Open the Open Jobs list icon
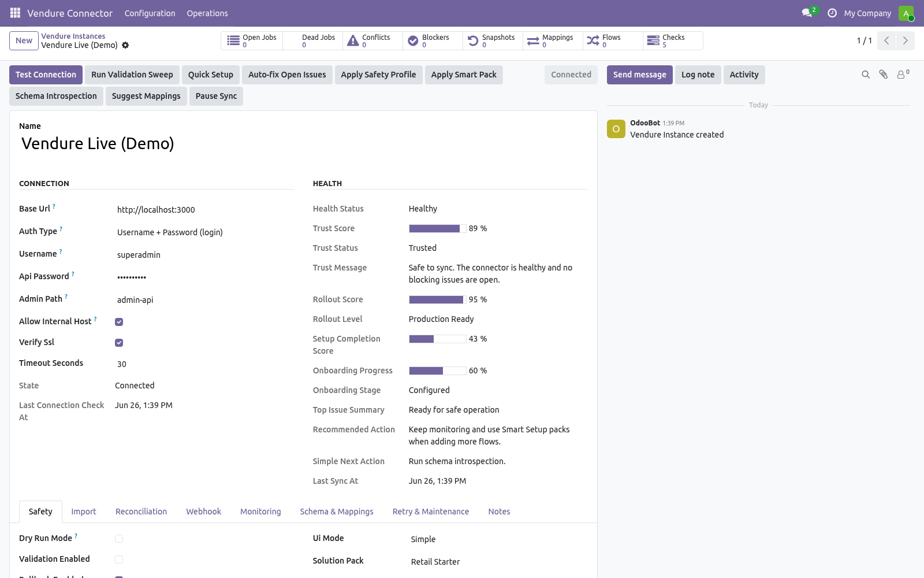Viewport: 924px width, 578px height. coord(233,40)
